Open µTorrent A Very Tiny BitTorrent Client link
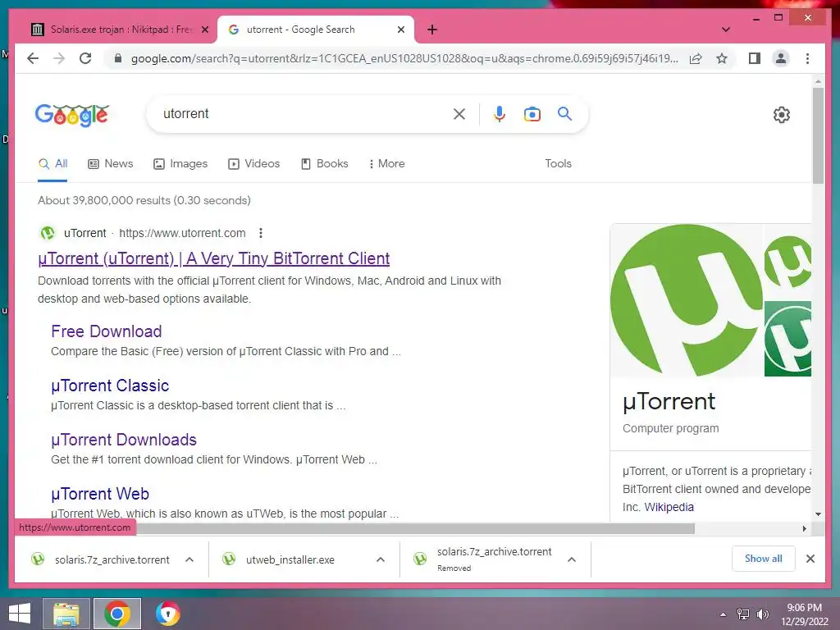This screenshot has height=630, width=840. point(214,258)
